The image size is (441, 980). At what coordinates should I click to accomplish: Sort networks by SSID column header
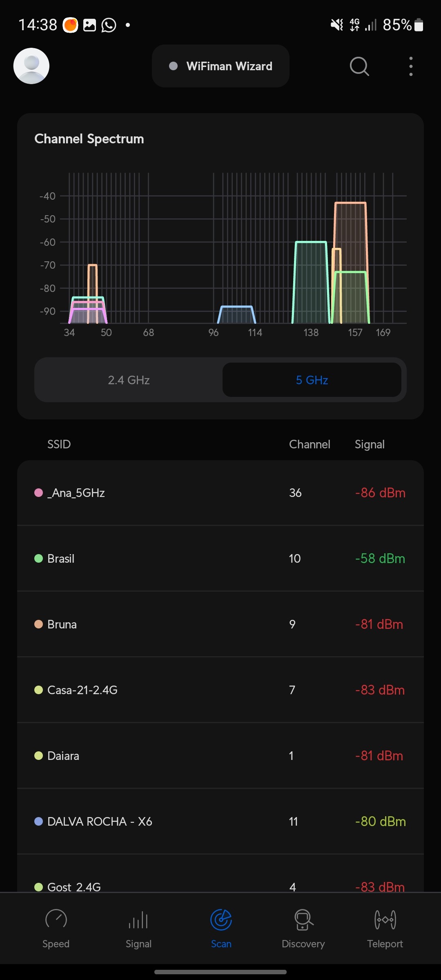pyautogui.click(x=59, y=444)
